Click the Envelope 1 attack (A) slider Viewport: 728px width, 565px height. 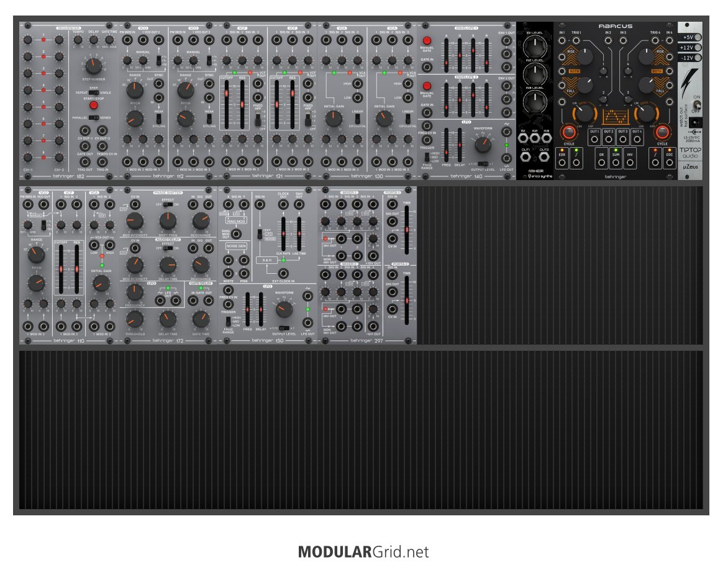click(x=446, y=55)
